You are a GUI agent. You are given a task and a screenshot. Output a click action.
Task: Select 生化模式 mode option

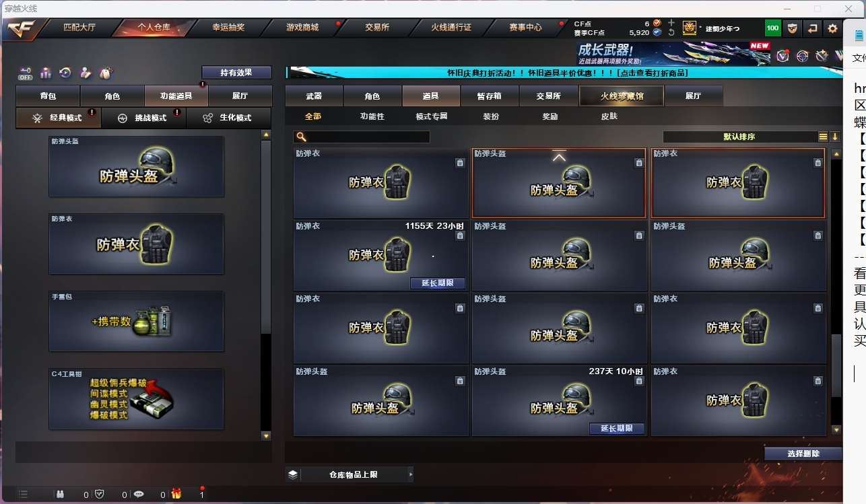click(228, 118)
